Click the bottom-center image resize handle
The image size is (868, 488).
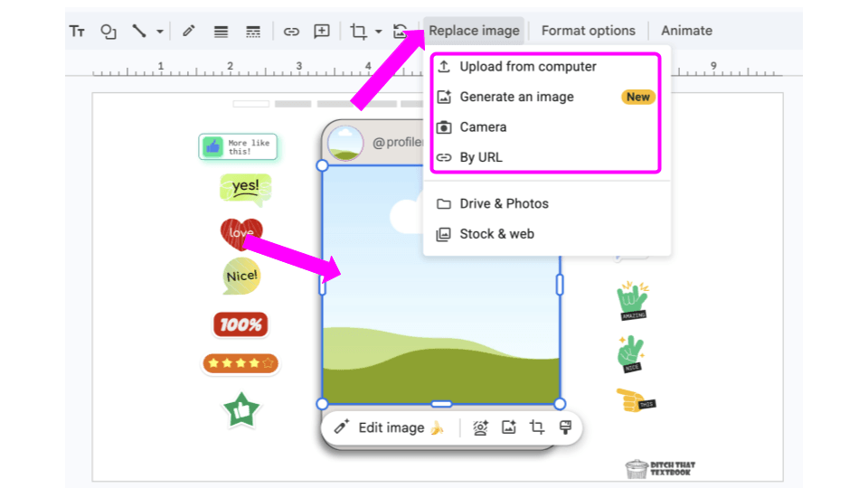(441, 404)
